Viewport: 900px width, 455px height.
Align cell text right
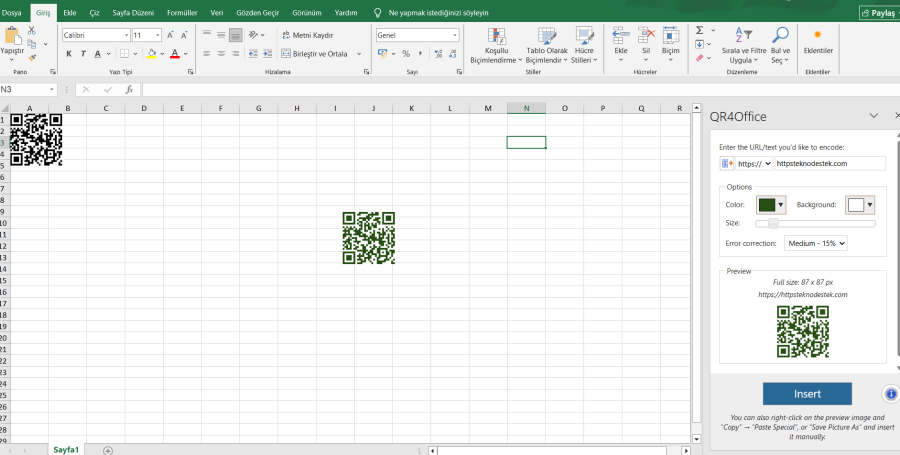coord(235,54)
